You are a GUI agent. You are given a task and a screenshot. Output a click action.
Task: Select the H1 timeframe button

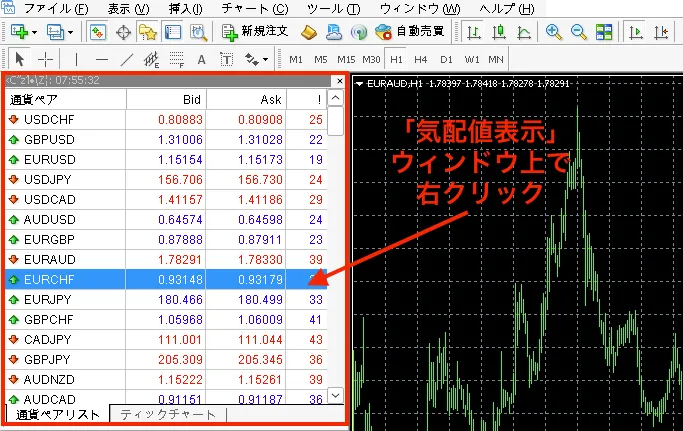[x=396, y=59]
